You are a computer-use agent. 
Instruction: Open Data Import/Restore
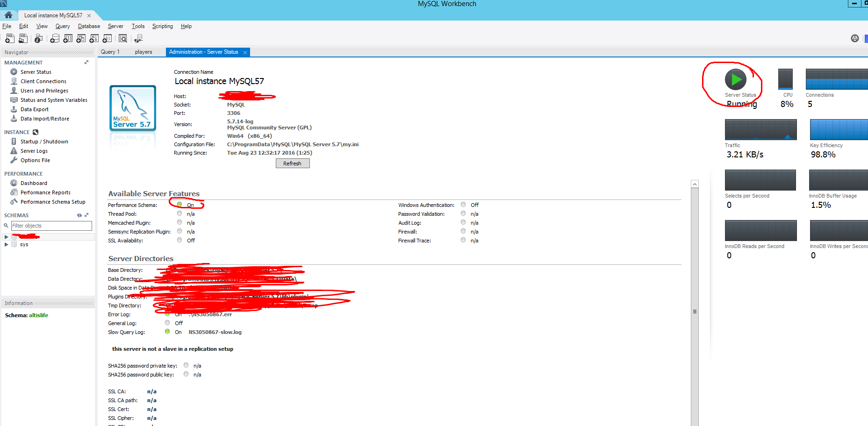coord(45,119)
